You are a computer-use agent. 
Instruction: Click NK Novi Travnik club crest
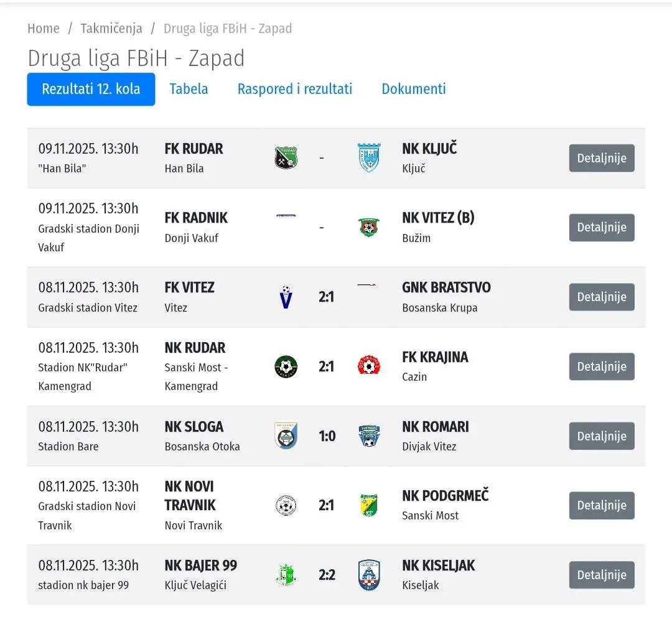coord(286,505)
